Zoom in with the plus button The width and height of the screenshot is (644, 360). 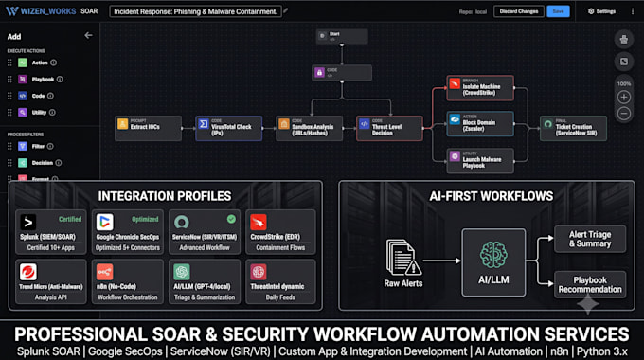(x=624, y=98)
